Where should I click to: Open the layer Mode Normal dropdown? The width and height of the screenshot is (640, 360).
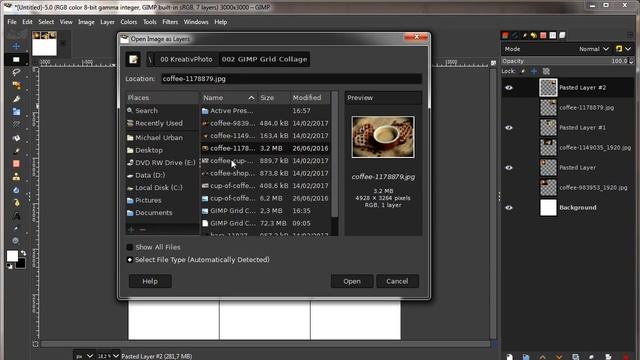click(x=594, y=49)
